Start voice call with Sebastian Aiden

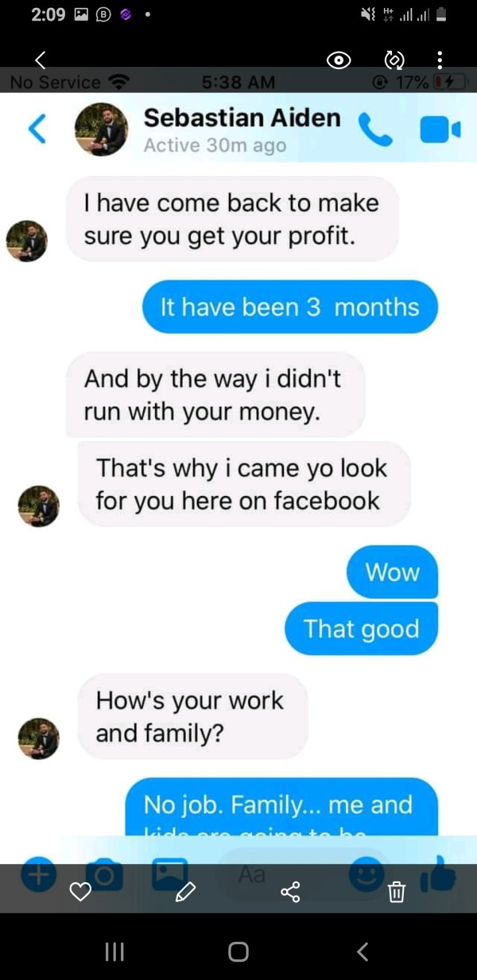(375, 130)
